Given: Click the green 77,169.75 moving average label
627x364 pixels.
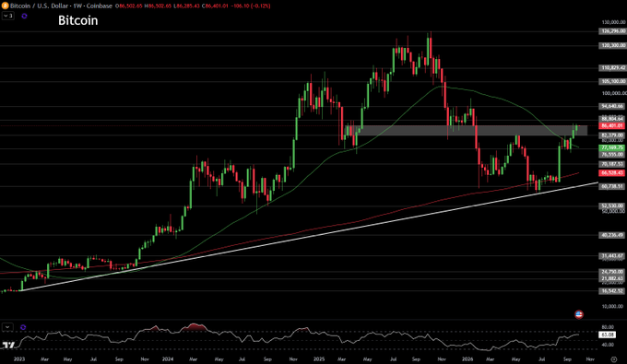Looking at the screenshot, I should (612, 147).
